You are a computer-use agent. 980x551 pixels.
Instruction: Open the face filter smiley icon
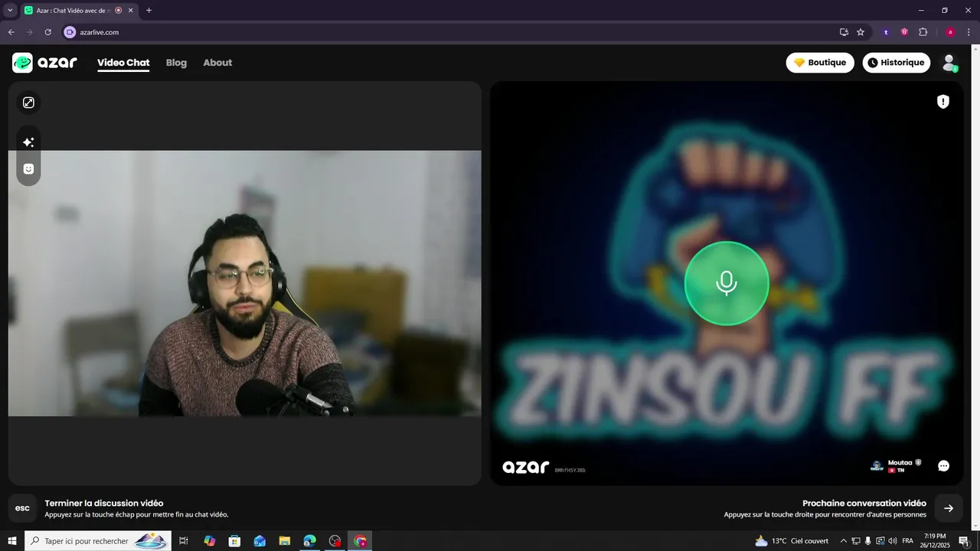click(x=28, y=169)
